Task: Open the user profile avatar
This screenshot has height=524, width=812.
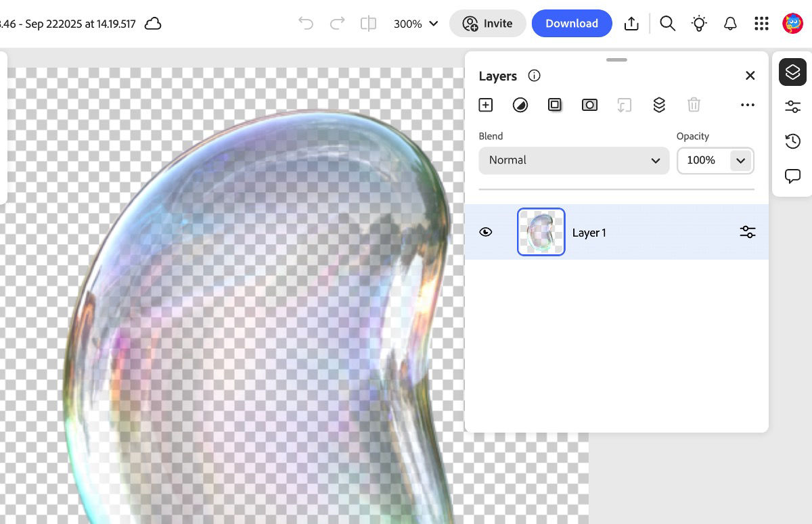Action: pyautogui.click(x=792, y=24)
